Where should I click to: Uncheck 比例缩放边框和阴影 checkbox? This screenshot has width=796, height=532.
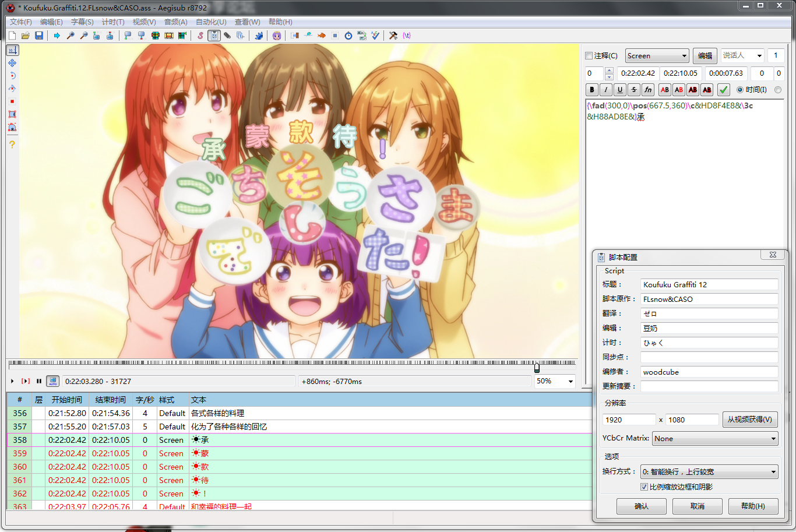[644, 487]
